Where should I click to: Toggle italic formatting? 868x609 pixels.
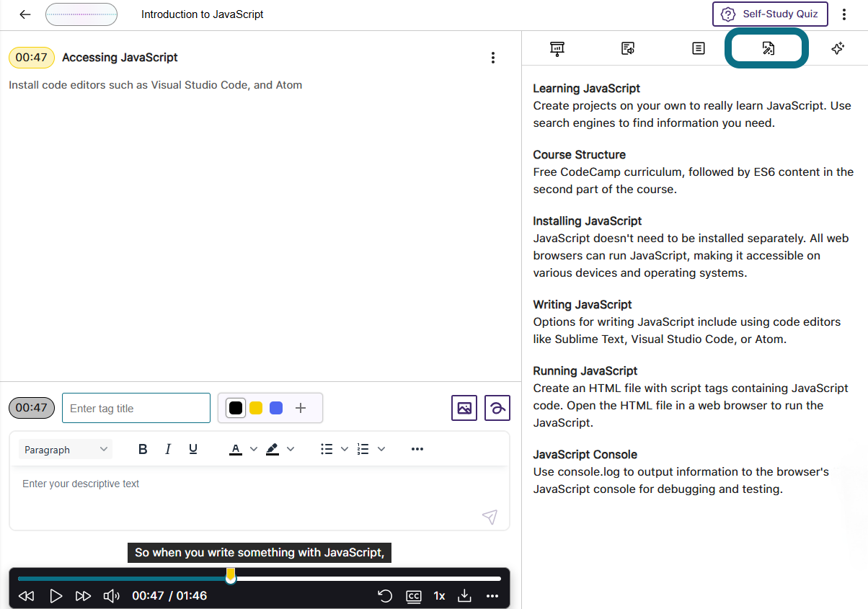[x=168, y=449]
